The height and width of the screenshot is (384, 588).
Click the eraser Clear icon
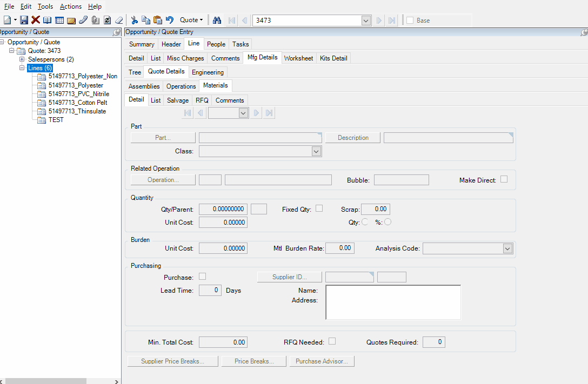[119, 20]
